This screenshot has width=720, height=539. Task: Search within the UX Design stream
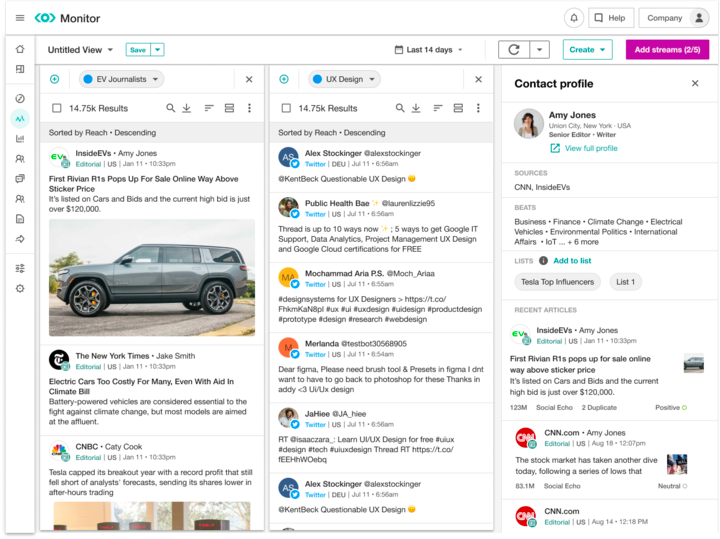coord(400,108)
